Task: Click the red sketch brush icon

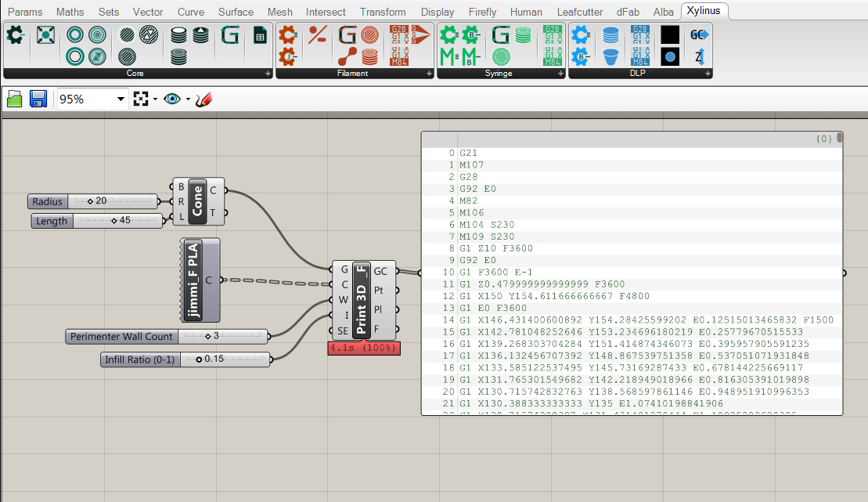Action: coord(203,99)
